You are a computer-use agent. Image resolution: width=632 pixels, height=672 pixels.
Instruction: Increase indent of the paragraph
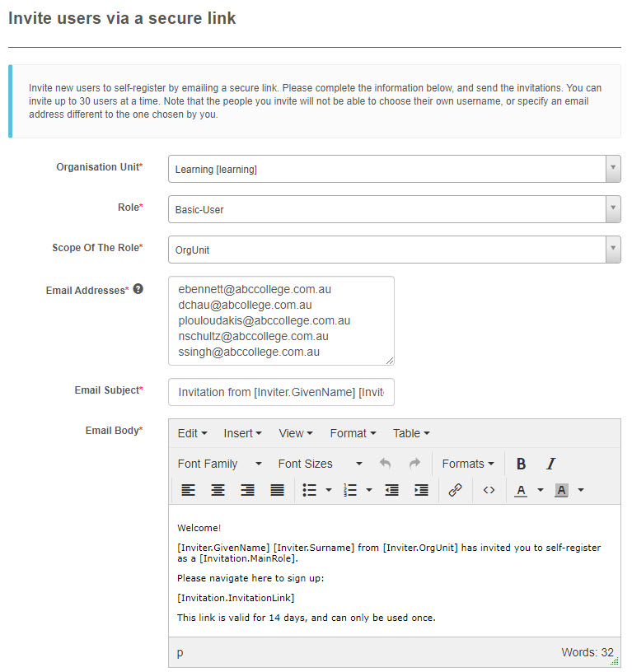pyautogui.click(x=421, y=490)
